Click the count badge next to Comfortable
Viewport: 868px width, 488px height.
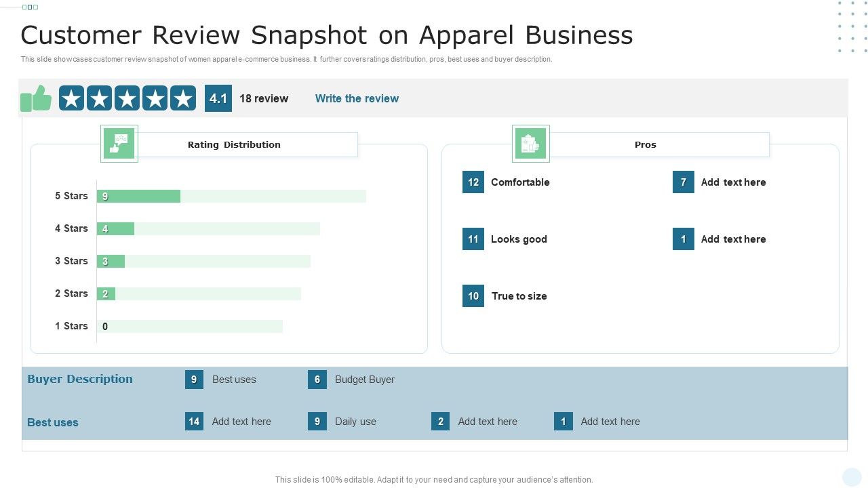pos(473,182)
